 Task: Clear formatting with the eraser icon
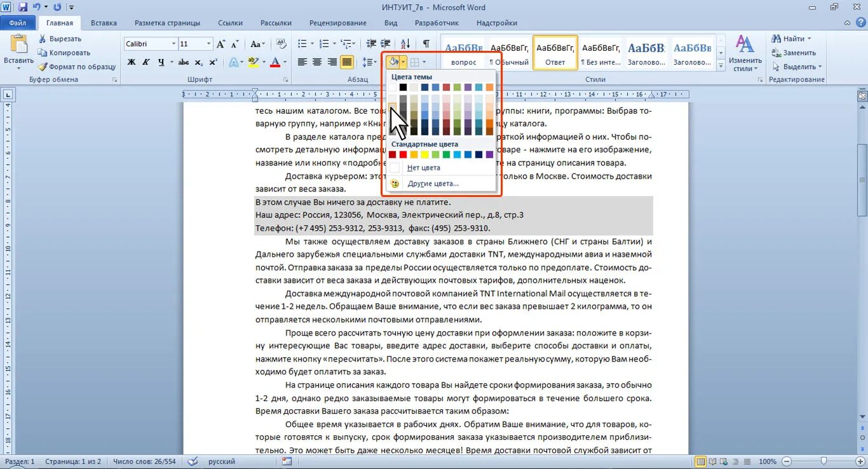(280, 44)
